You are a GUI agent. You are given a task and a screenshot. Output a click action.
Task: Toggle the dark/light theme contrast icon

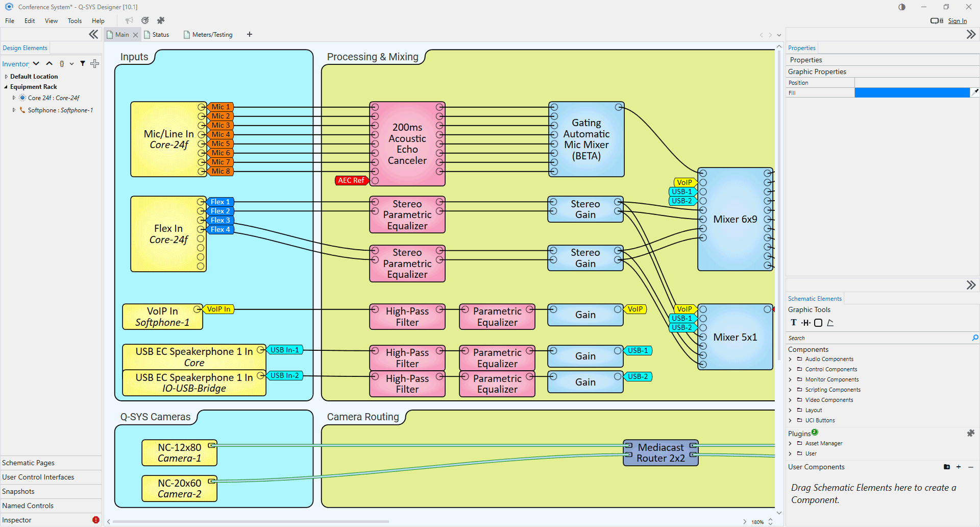902,7
